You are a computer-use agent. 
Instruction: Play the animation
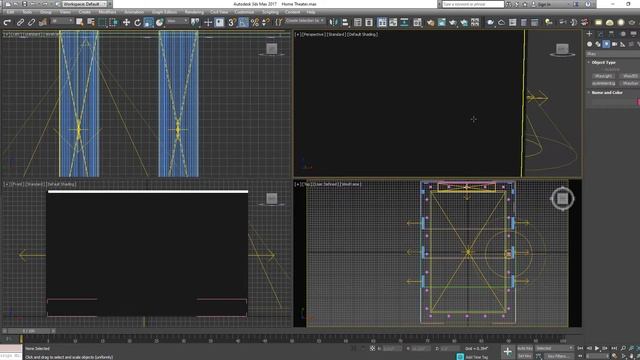597,348
